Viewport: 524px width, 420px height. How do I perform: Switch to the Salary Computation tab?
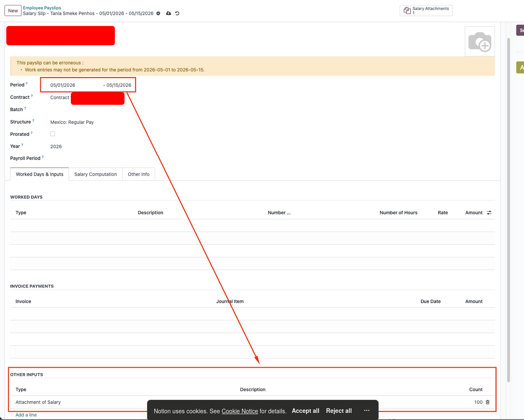[96, 174]
